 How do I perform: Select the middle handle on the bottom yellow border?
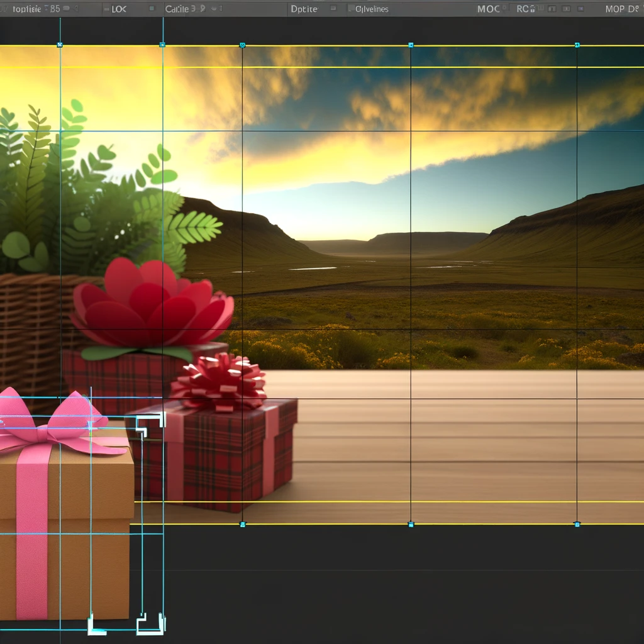click(411, 525)
